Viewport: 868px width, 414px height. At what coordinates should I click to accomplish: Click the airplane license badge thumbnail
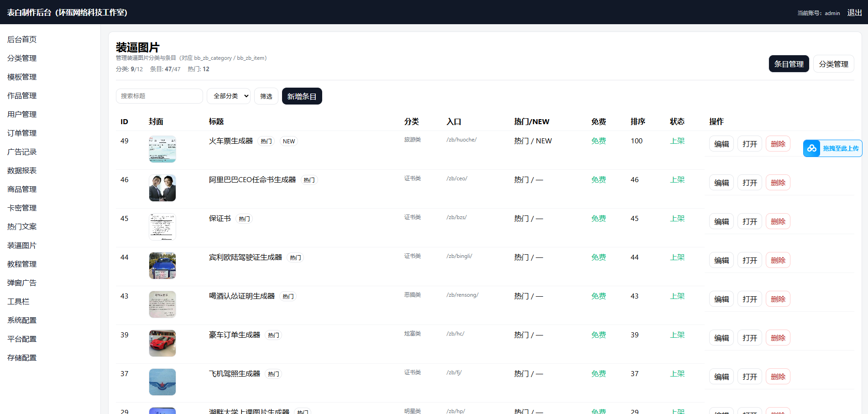pos(162,382)
